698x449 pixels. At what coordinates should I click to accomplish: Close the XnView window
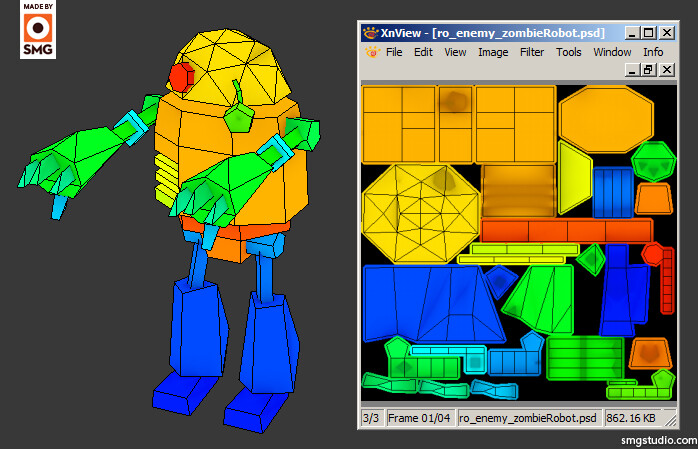(666, 33)
